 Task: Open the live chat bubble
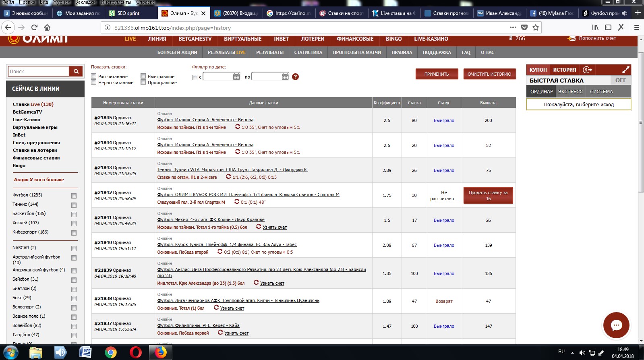616,325
